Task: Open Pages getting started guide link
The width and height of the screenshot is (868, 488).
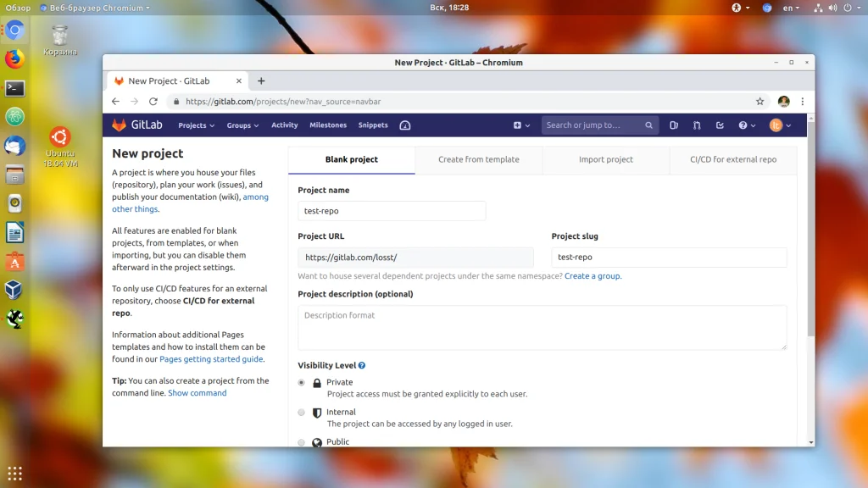Action: coord(211,359)
